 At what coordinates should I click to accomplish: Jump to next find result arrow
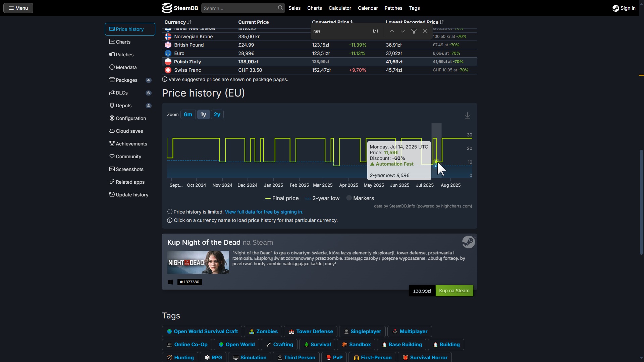tap(402, 31)
